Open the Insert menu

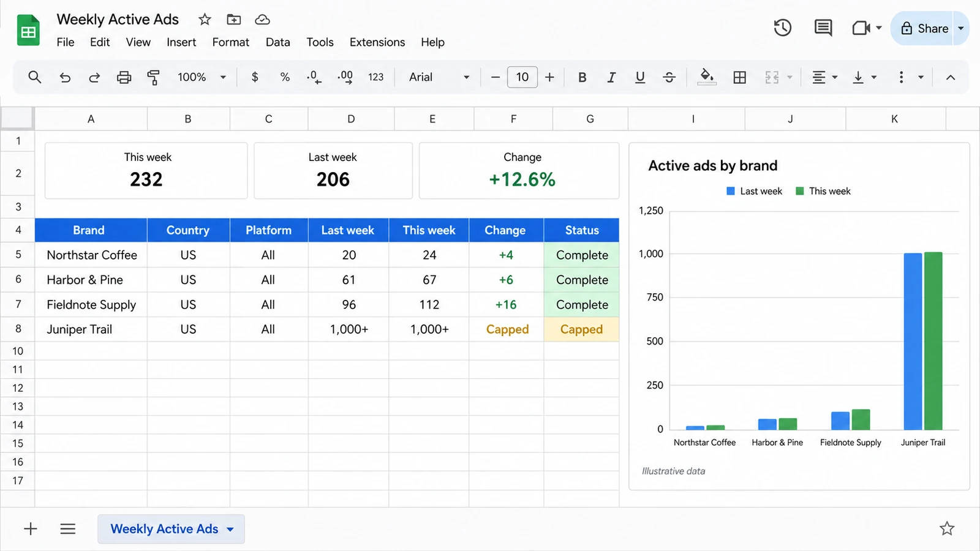pyautogui.click(x=181, y=42)
